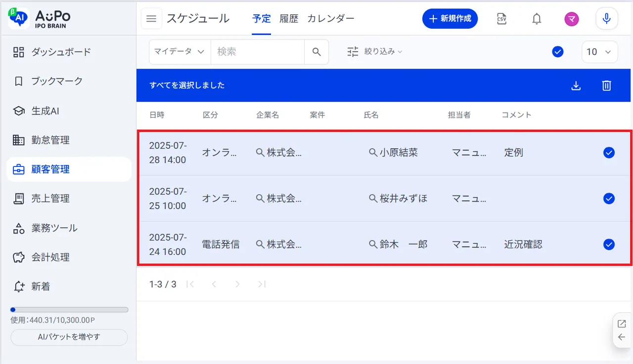Click the 区分 column header
The height and width of the screenshot is (364, 633).
pyautogui.click(x=210, y=115)
